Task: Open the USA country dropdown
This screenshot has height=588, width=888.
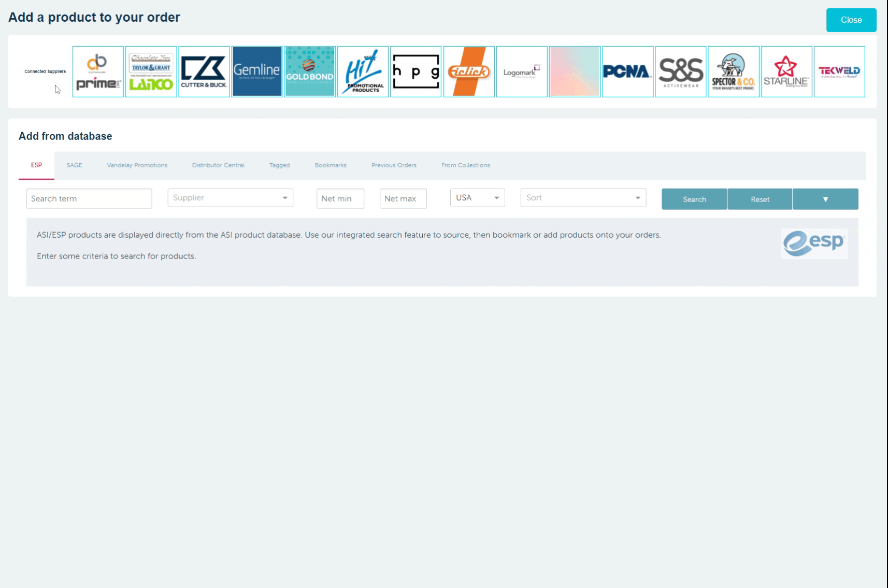Action: pos(477,198)
